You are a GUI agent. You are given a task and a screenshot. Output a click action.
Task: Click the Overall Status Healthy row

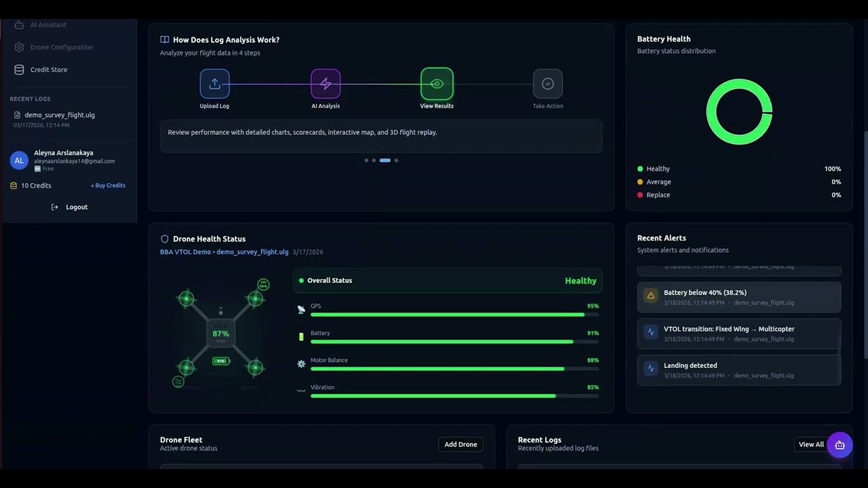coord(448,281)
